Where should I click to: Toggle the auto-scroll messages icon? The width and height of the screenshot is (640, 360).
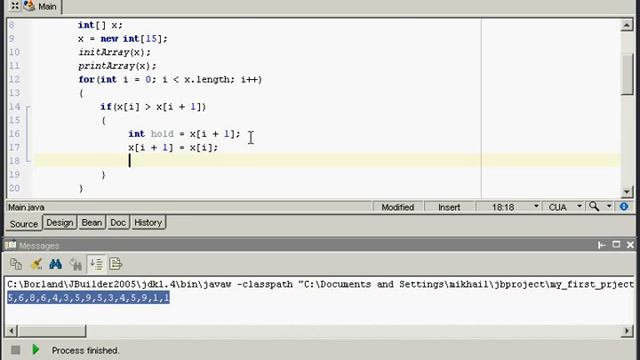[x=96, y=264]
